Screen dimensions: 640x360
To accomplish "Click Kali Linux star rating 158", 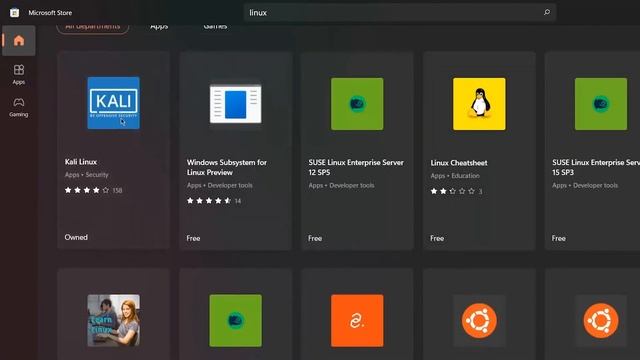I will pyautogui.click(x=93, y=190).
